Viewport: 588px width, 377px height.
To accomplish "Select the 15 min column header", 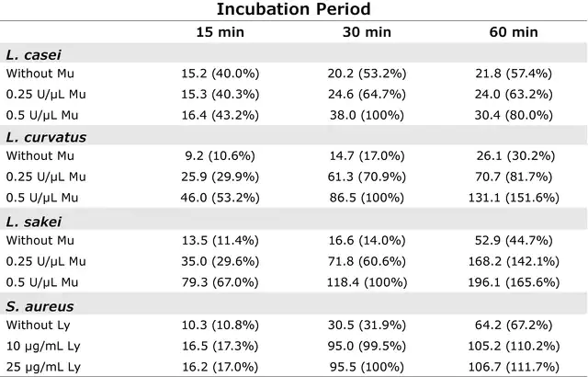I will (219, 32).
